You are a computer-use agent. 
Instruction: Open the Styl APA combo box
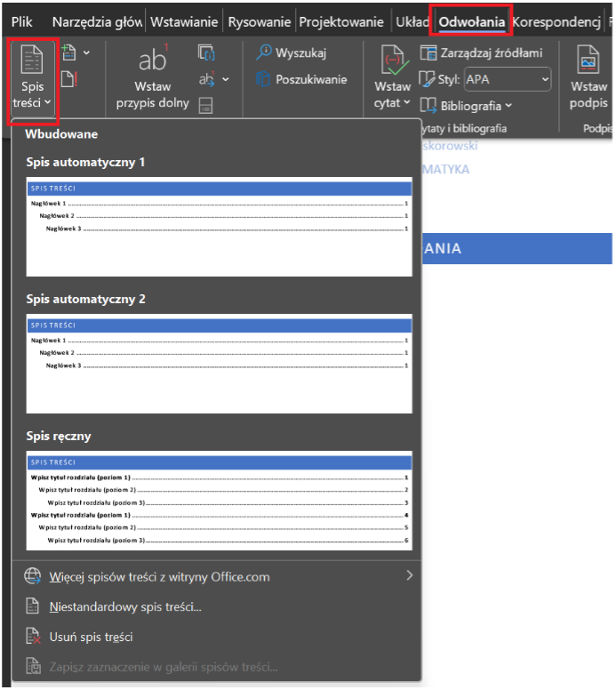[507, 79]
